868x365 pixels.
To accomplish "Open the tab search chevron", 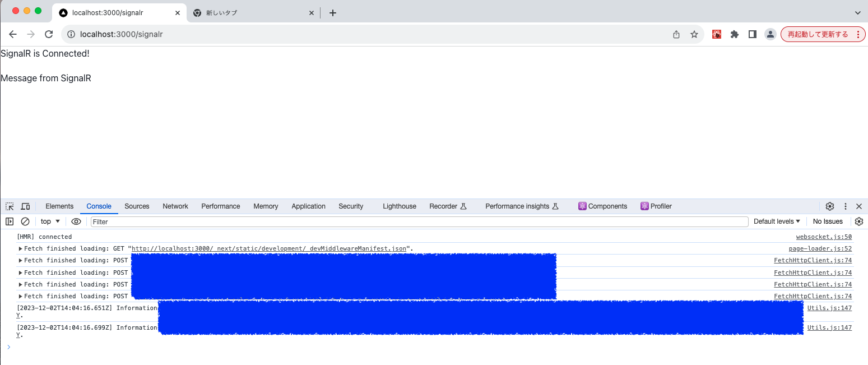I will coord(857,12).
